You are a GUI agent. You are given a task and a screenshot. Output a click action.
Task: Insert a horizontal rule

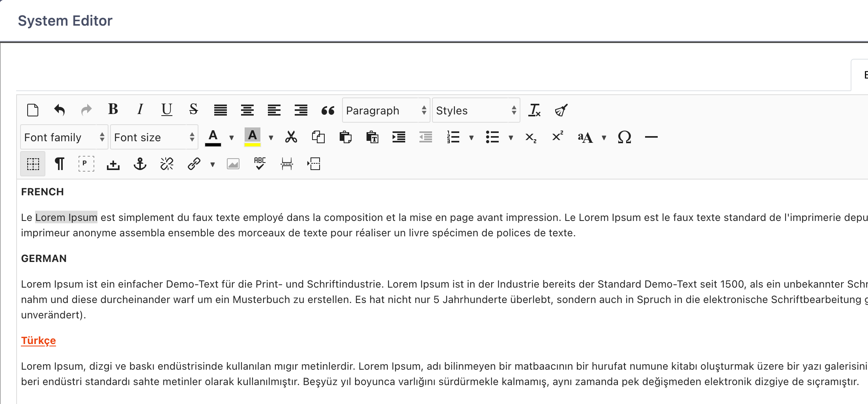pyautogui.click(x=651, y=137)
